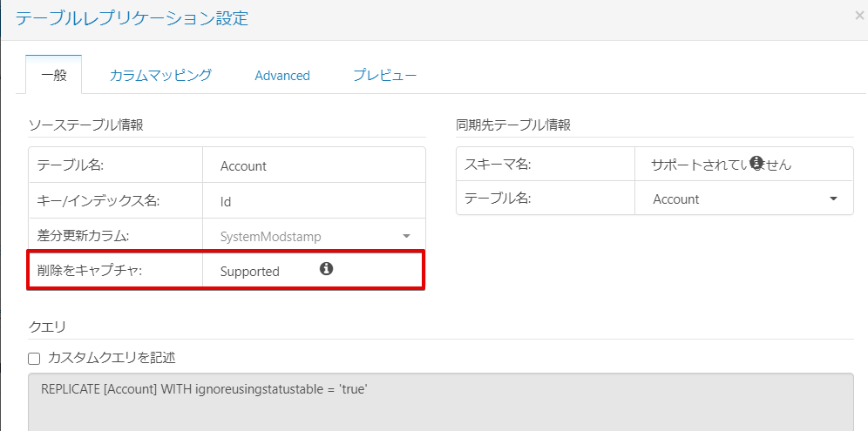The height and width of the screenshot is (431, 868).
Task: Click the info icon beside Supported
Action: pos(327,269)
